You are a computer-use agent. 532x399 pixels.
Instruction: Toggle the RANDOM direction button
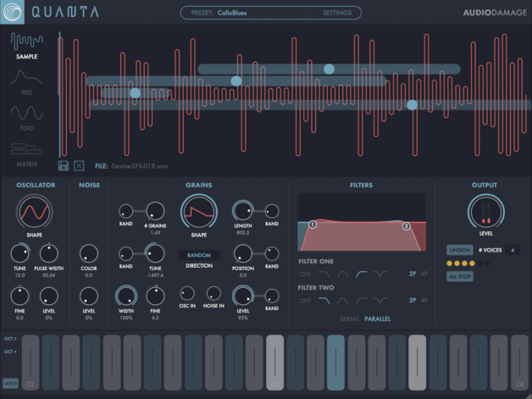tap(199, 255)
